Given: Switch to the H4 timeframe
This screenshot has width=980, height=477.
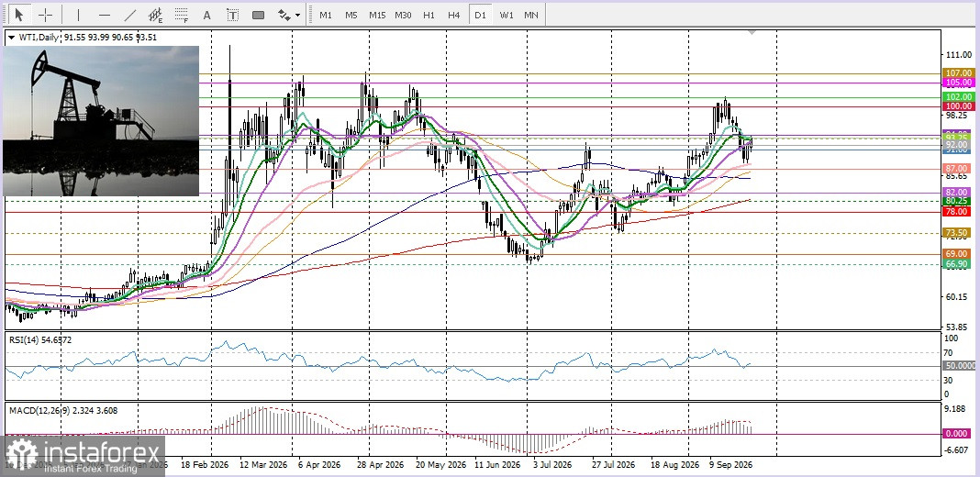Looking at the screenshot, I should [454, 15].
